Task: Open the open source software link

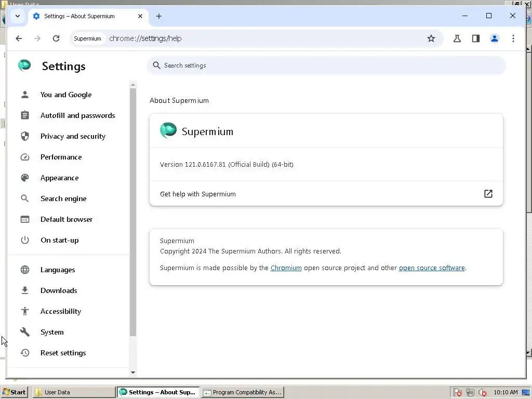Action: [x=432, y=268]
